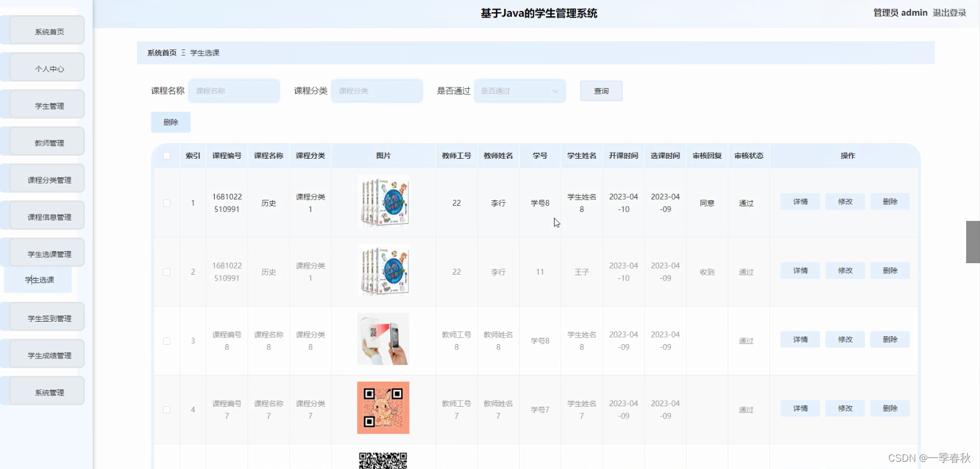Open phone scanning thumbnail in row 3
Screen dimensions: 980x469
point(383,339)
